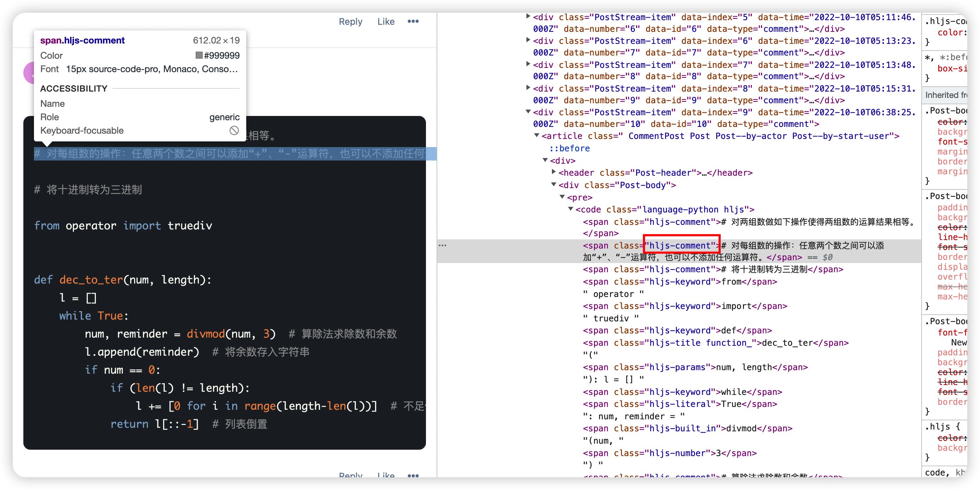
Task: Expand the PostStream-item div with data-index 7
Action: 528,64
